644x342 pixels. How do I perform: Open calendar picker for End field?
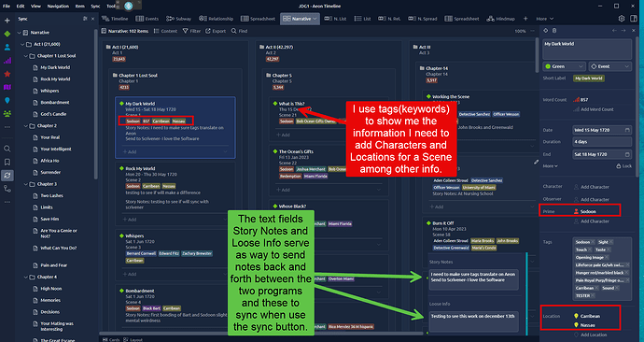pos(627,154)
